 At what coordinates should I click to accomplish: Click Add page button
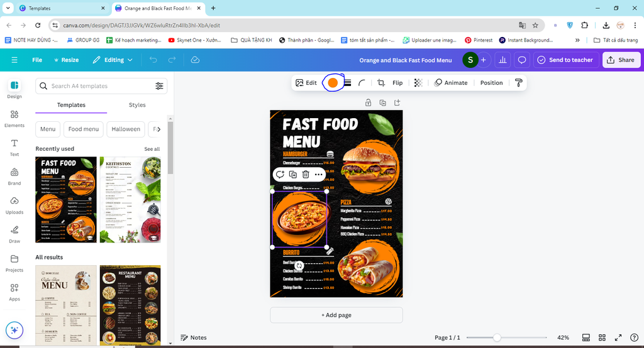pyautogui.click(x=336, y=315)
